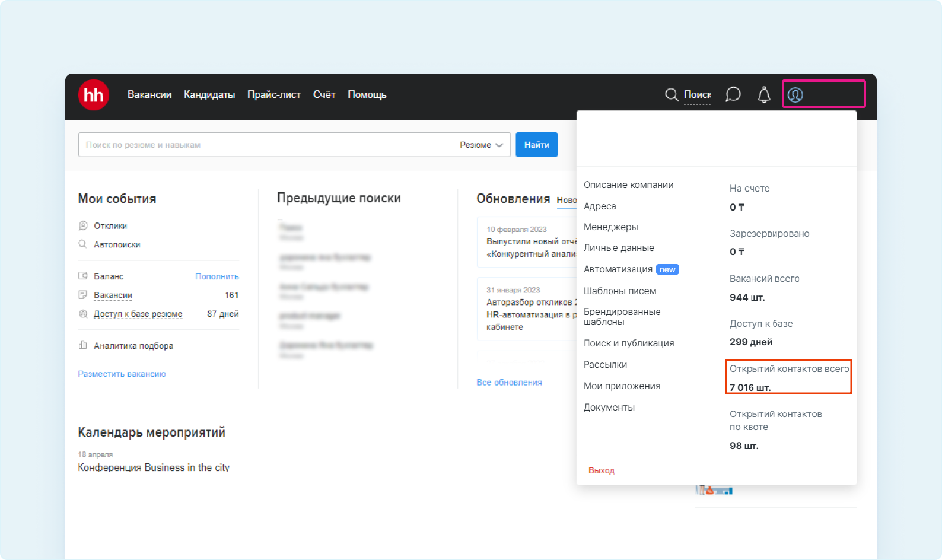This screenshot has height=560, width=942.
Task: Click the Вакансии list icon in sidebar
Action: pos(83,295)
